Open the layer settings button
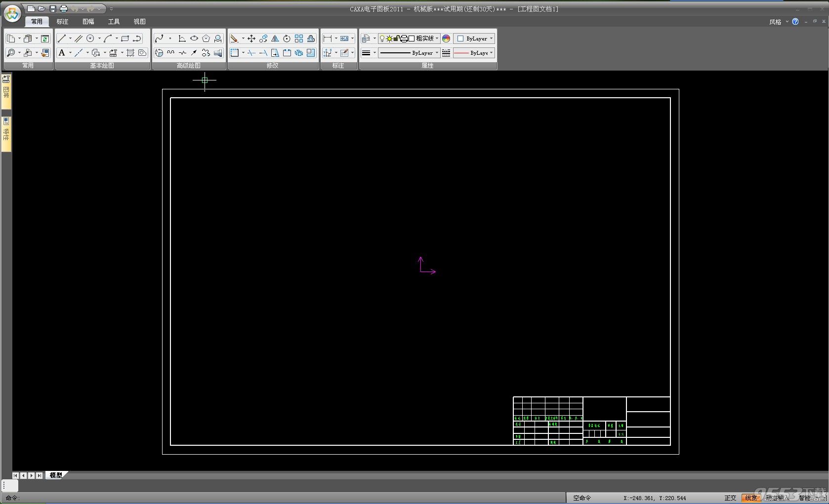Screen dimensions: 829x504 (x=366, y=39)
